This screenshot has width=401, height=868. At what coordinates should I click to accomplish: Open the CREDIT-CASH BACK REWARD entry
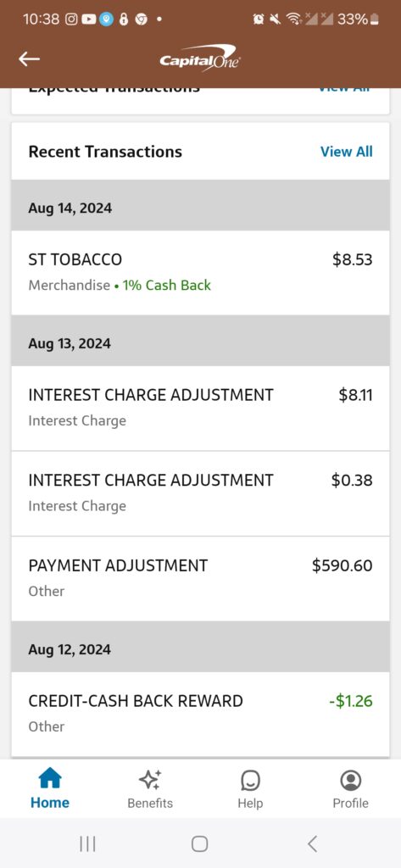point(200,714)
